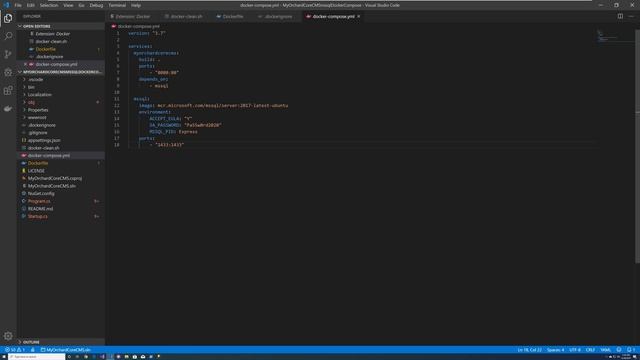The height and width of the screenshot is (360, 640).
Task: Open the Debug menu
Action: tap(96, 5)
